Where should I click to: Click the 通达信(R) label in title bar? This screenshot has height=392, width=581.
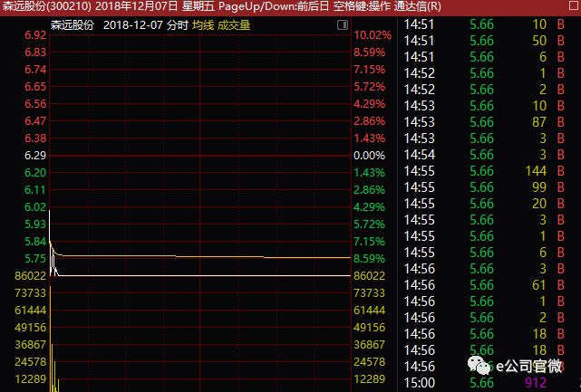pos(419,7)
